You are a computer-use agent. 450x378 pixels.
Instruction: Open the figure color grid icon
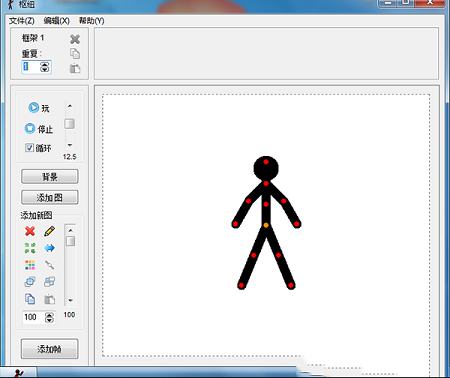coord(30,265)
